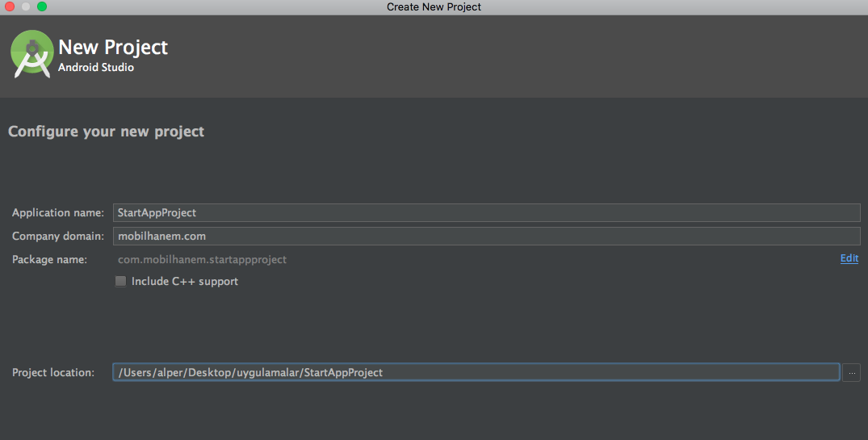Click the Android Studio subtitle text
Image resolution: width=868 pixels, height=440 pixels.
[96, 67]
